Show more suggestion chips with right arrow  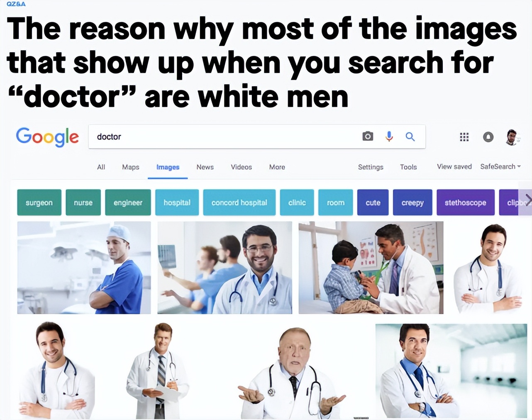tap(527, 200)
